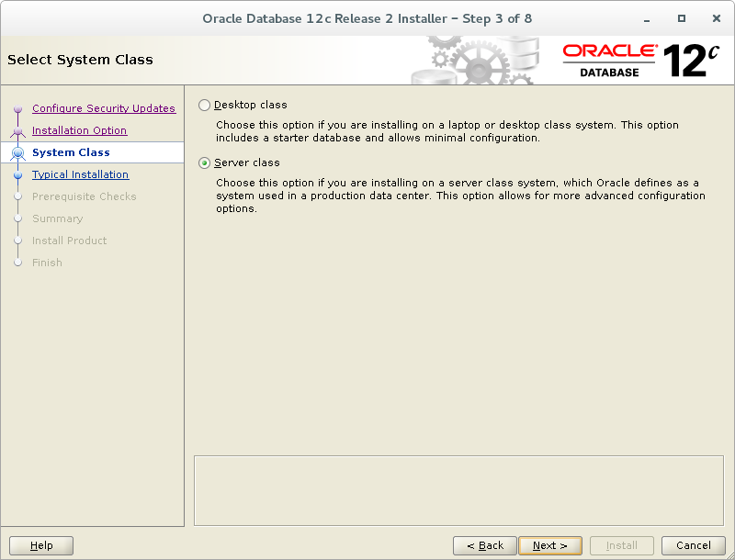Screen dimensions: 735x560
Task: Select the Desktop class radio button
Action: 204,105
